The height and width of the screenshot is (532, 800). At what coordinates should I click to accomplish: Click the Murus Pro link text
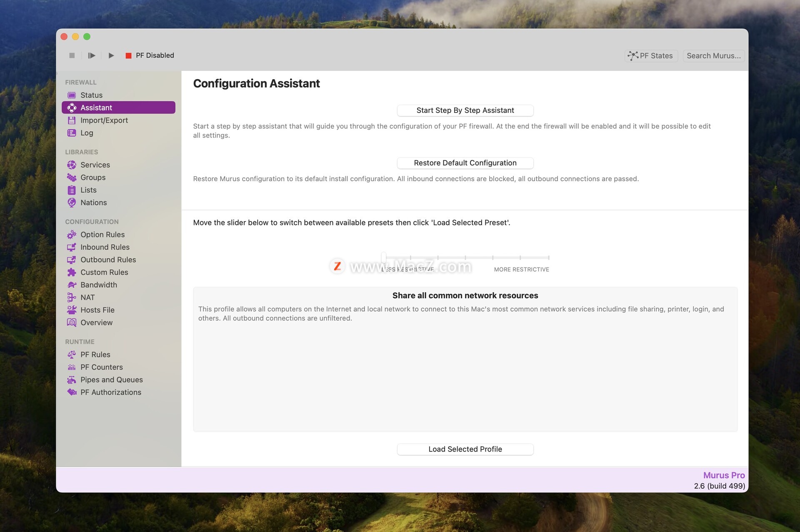pyautogui.click(x=724, y=475)
